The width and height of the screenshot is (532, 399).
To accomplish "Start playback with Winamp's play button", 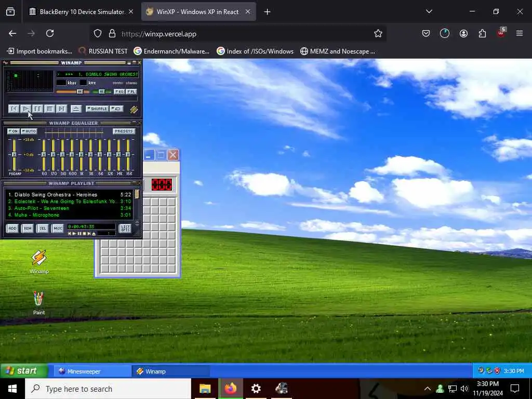I will pos(25,109).
